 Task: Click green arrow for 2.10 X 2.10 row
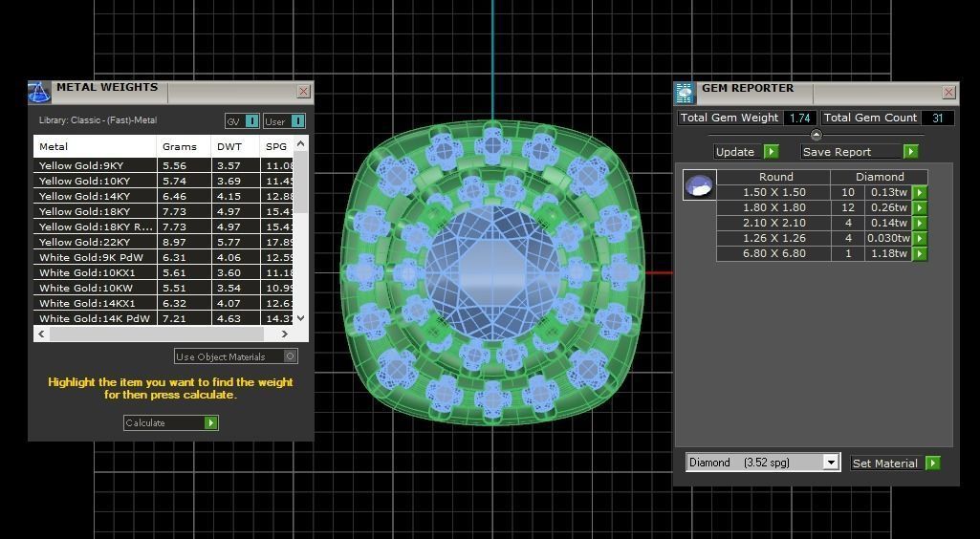pyautogui.click(x=920, y=223)
